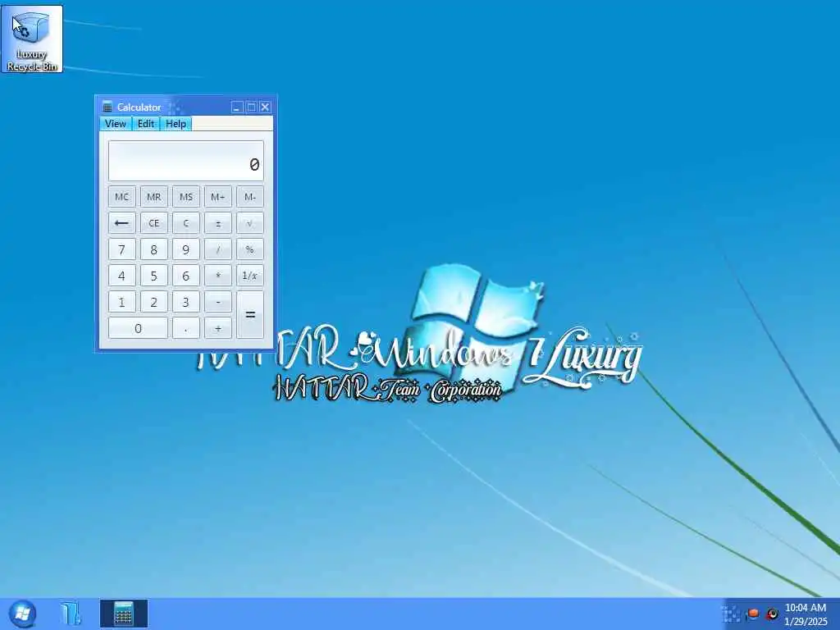Click the red tray icon
840x630 pixels.
pyautogui.click(x=753, y=614)
